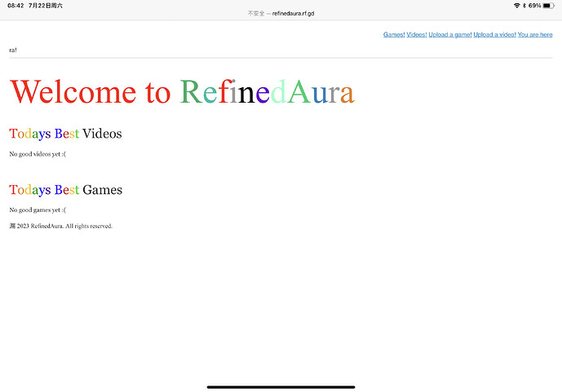Image resolution: width=562 pixels, height=392 pixels.
Task: Tap the date shown beside the clock
Action: pyautogui.click(x=46, y=6)
